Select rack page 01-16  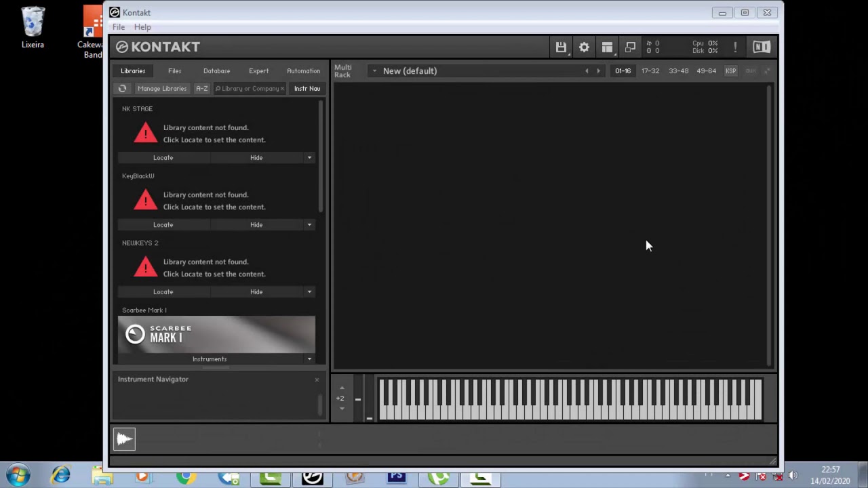623,70
